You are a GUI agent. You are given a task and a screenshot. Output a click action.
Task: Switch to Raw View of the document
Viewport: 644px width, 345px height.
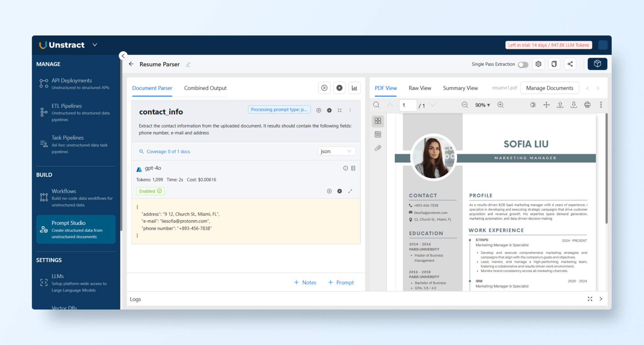tap(420, 88)
